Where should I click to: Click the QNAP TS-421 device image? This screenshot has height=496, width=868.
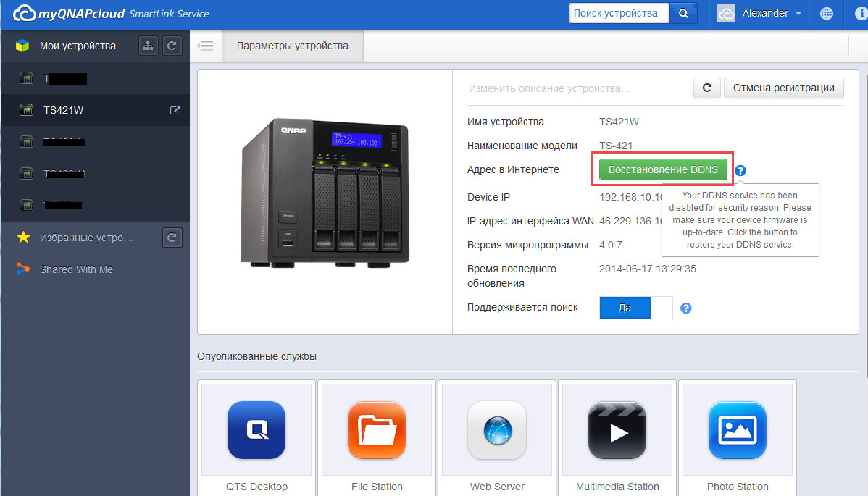pos(325,193)
